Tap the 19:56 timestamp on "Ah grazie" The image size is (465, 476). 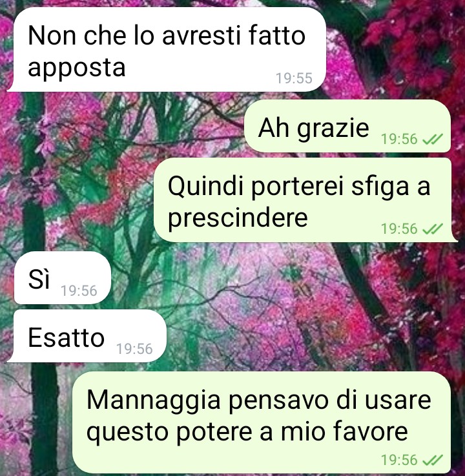click(399, 139)
